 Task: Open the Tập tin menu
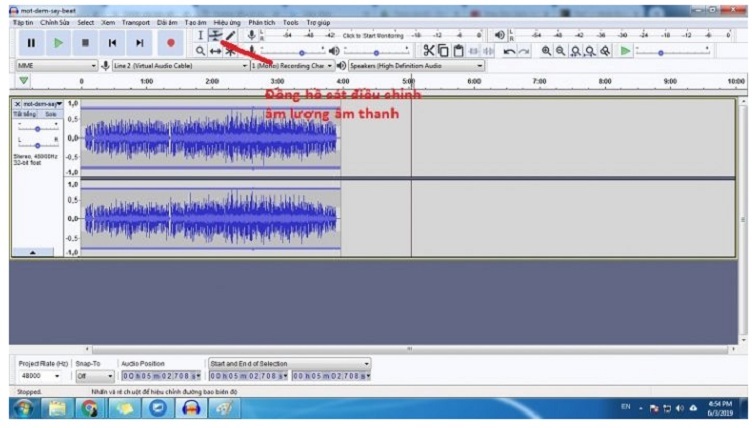[x=22, y=21]
